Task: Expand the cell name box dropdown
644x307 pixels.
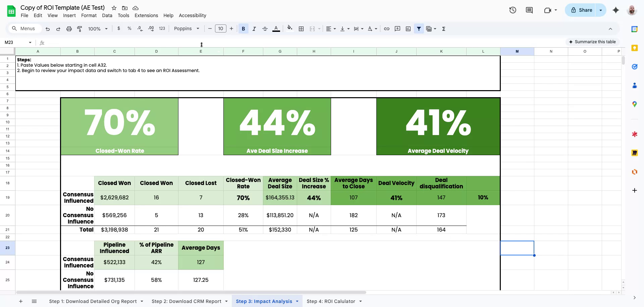Action: coord(30,43)
